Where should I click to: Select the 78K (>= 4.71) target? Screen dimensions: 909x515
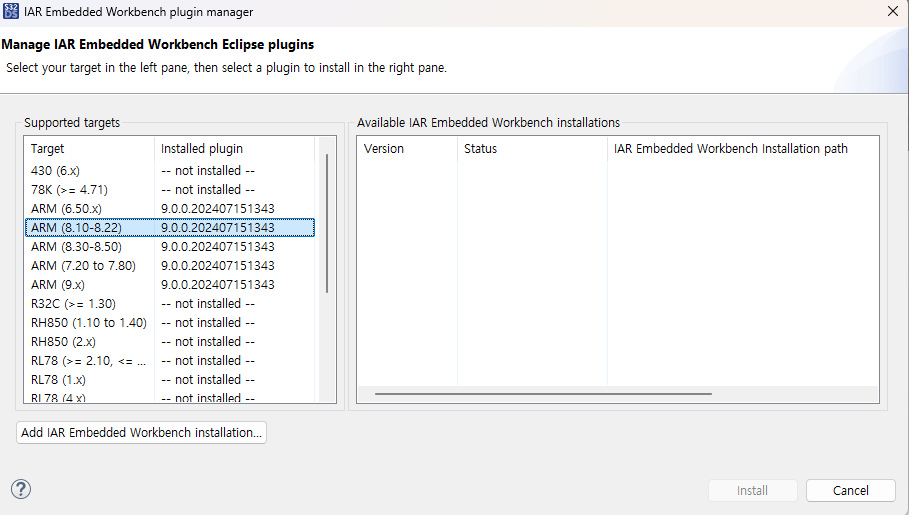[170, 190]
